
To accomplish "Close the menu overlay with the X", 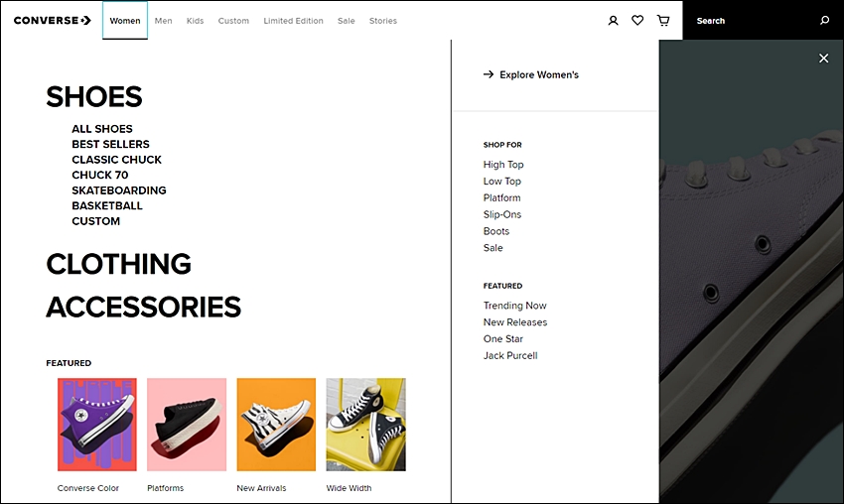I will pyautogui.click(x=823, y=59).
